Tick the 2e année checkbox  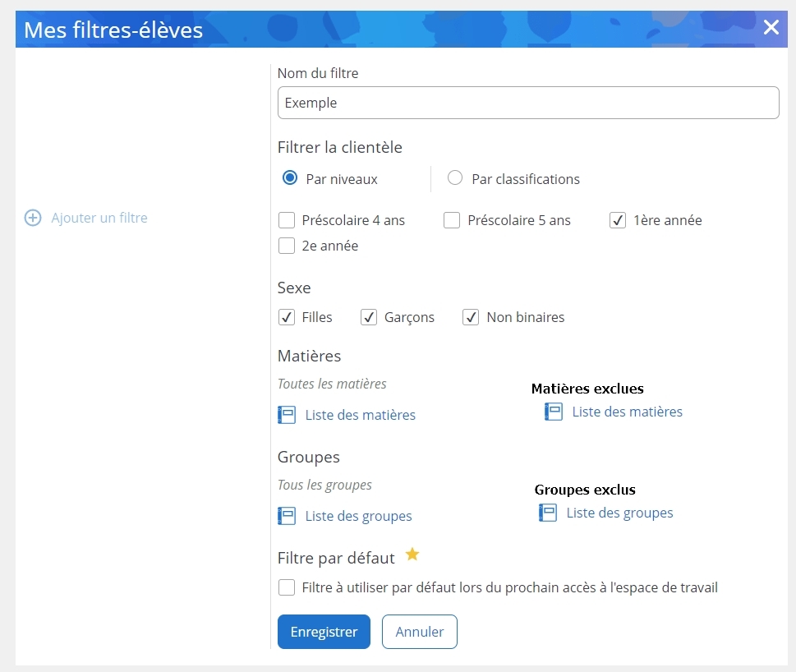pos(287,246)
